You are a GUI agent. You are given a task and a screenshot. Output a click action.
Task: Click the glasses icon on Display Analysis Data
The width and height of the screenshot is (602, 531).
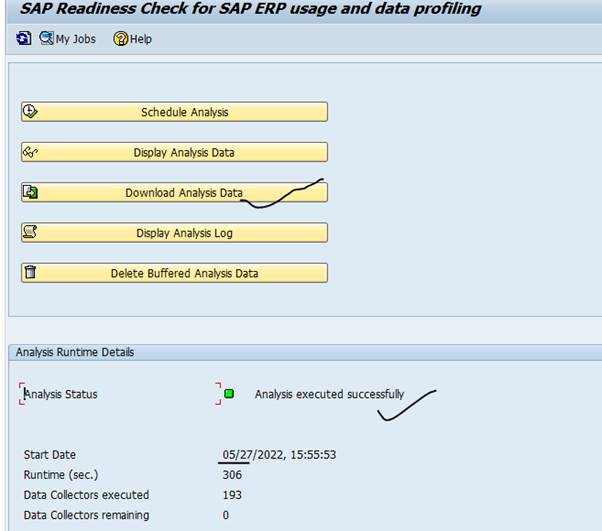[30, 152]
